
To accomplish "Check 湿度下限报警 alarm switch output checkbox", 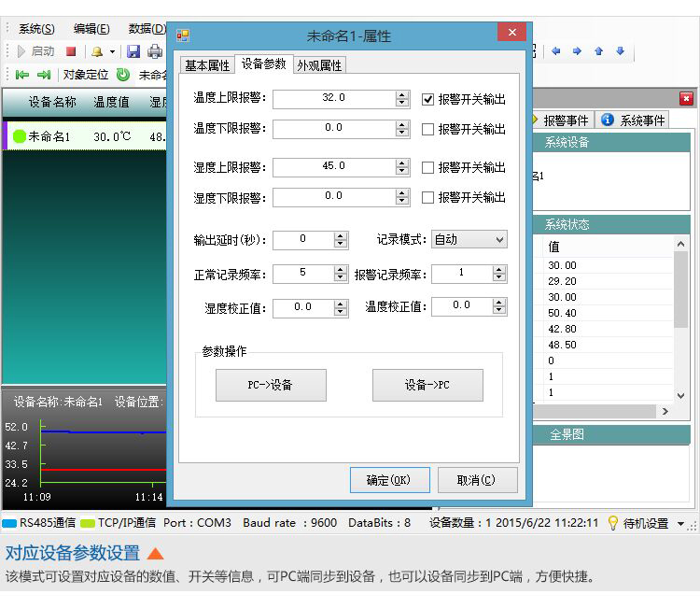I will [x=427, y=197].
